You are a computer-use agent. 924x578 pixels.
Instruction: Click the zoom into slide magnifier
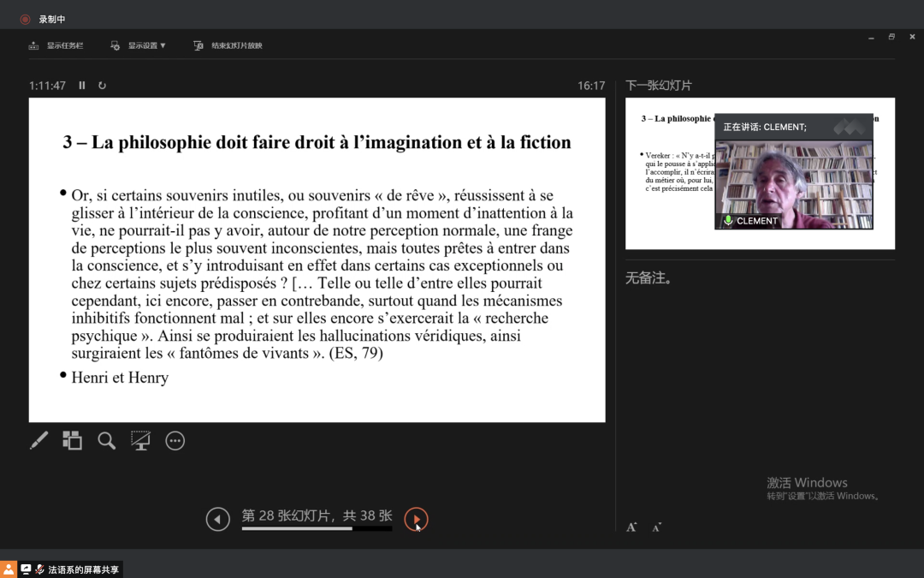(x=106, y=441)
